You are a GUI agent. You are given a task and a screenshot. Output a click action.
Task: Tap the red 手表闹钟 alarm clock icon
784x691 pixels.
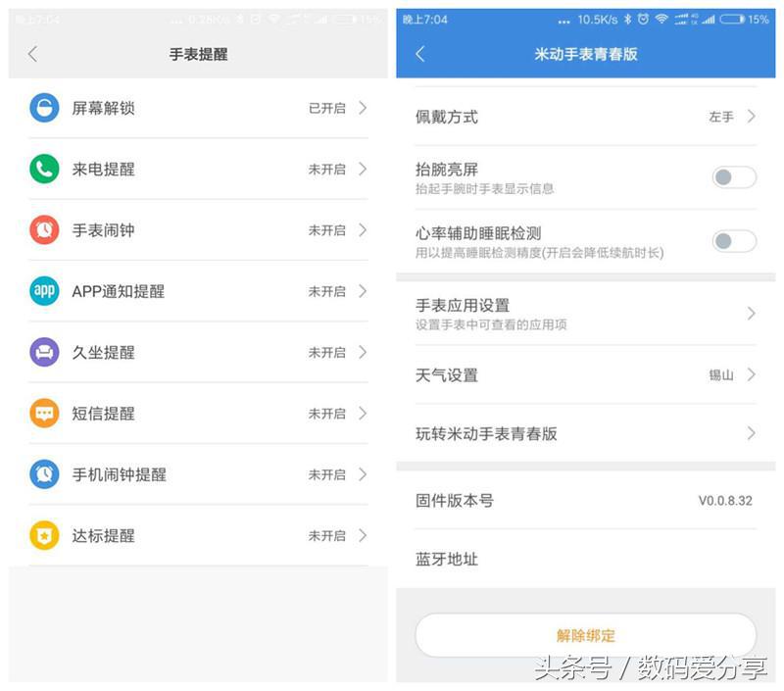(43, 230)
